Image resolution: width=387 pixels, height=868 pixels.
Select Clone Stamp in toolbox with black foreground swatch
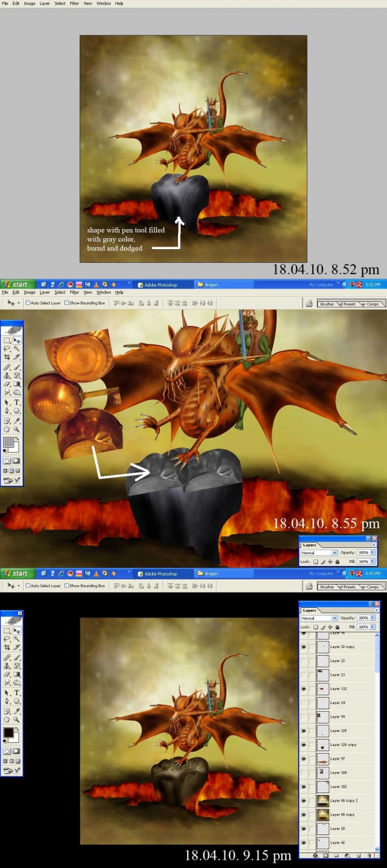pos(6,667)
